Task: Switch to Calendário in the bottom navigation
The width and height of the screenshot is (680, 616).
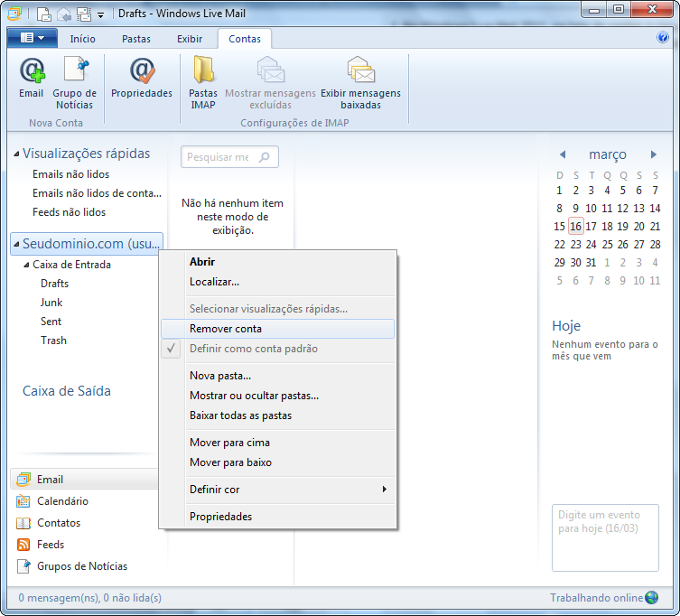Action: [x=62, y=501]
